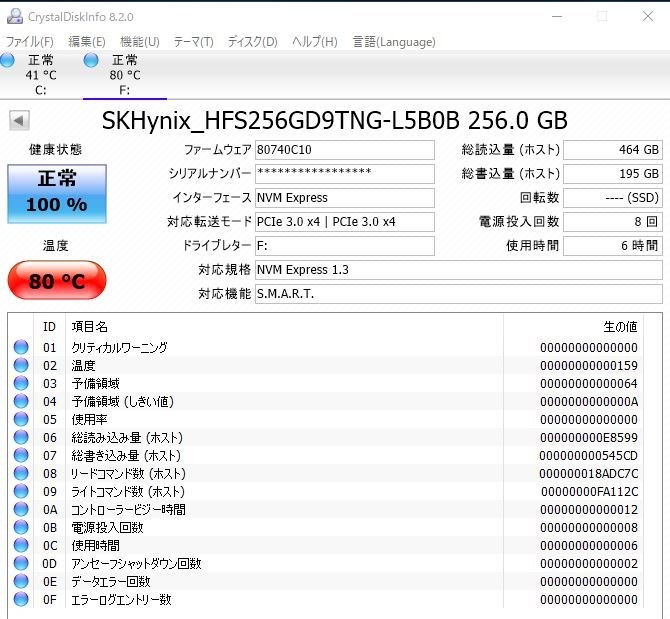This screenshot has height=619, width=670.
Task: Click the CrystalDiskInfo app icon in title bar
Action: (x=15, y=16)
